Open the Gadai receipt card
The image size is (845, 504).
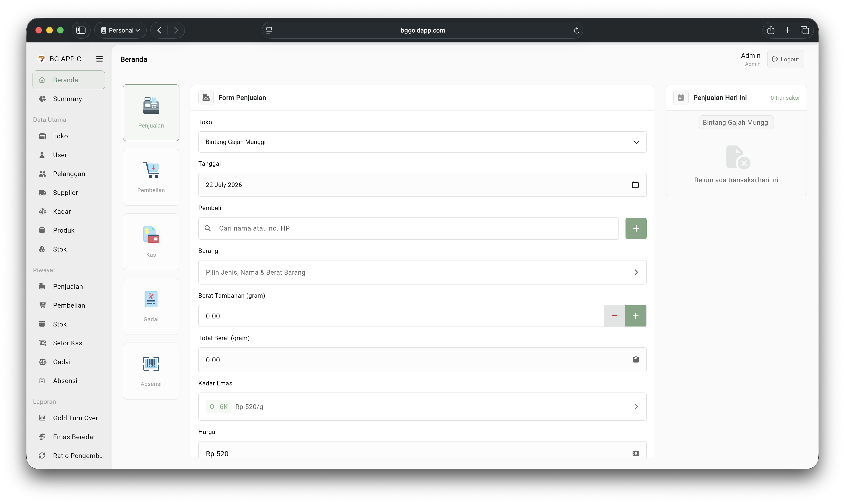[151, 306]
